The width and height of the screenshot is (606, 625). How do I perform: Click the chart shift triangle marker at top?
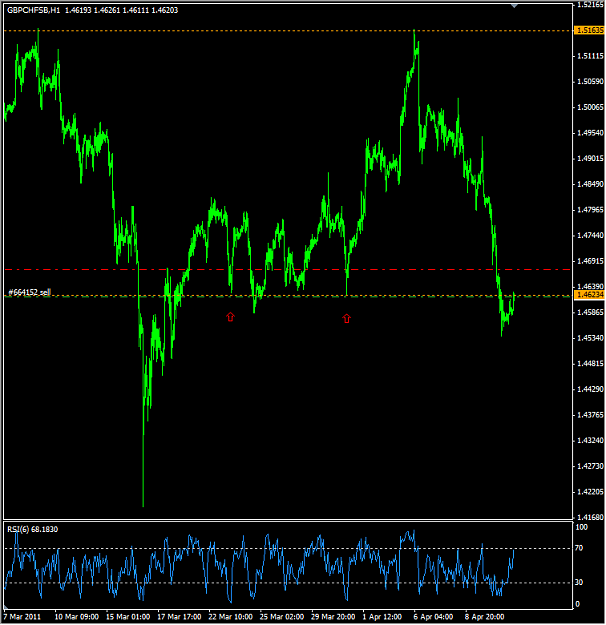point(514,6)
